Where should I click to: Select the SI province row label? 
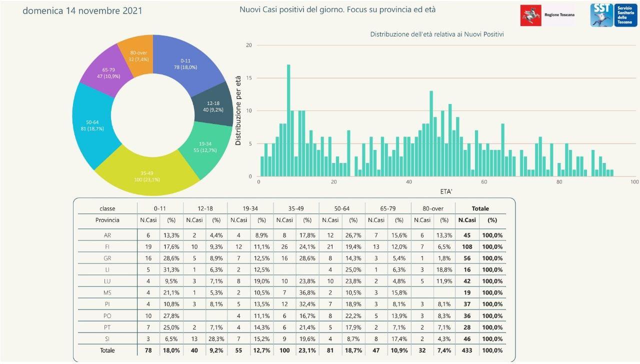(x=107, y=339)
